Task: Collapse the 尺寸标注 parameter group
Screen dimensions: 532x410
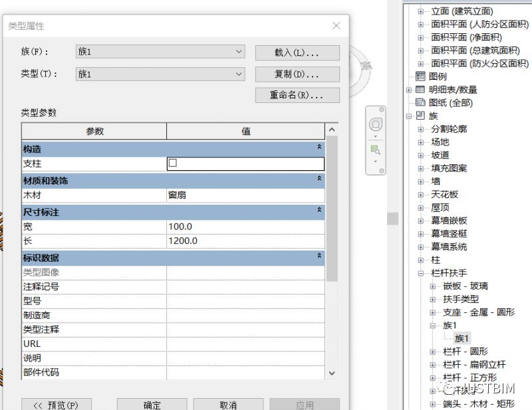Action: [319, 210]
